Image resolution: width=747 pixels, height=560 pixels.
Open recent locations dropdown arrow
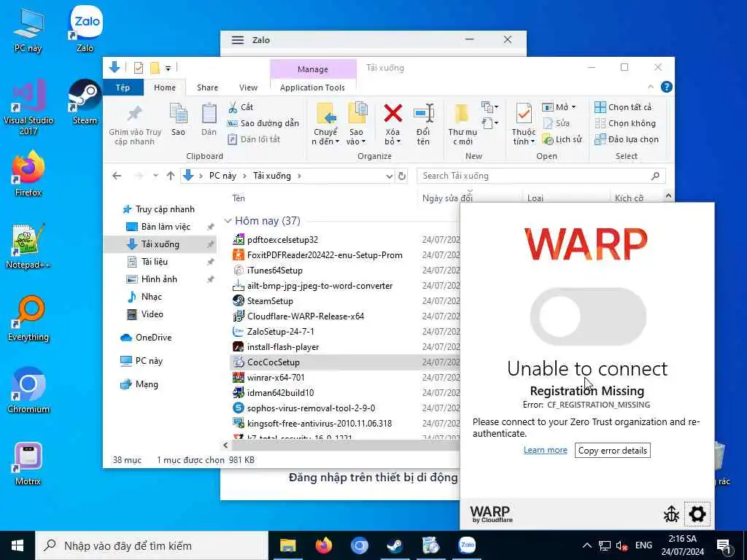[155, 176]
